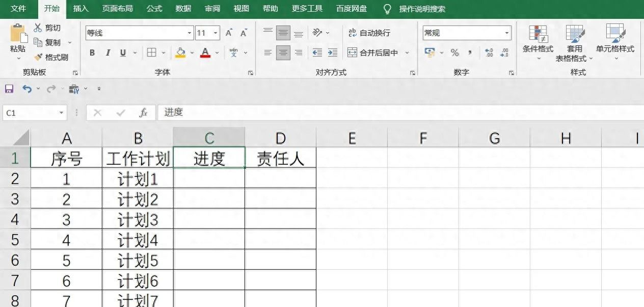Open Conditional Formatting (条件格式)
The image size is (644, 307).
pyautogui.click(x=538, y=42)
